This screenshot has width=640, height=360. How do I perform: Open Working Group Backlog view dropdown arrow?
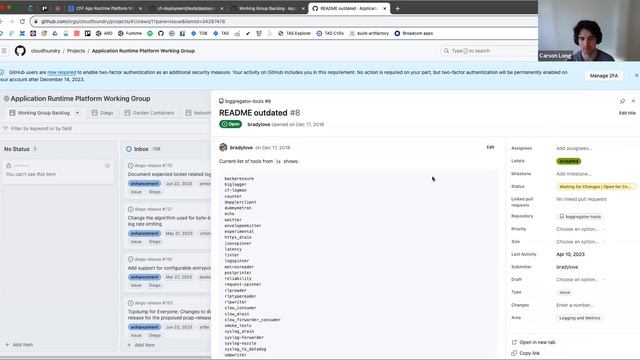(77, 113)
